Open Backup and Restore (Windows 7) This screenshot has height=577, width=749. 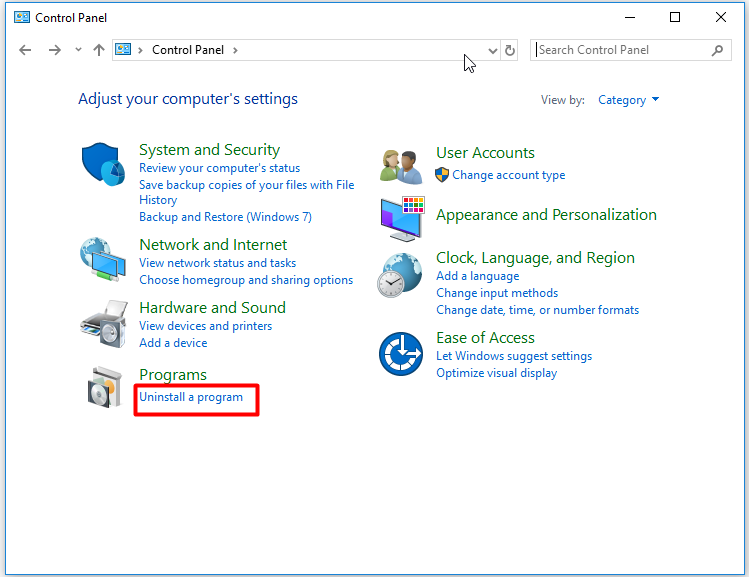click(225, 217)
